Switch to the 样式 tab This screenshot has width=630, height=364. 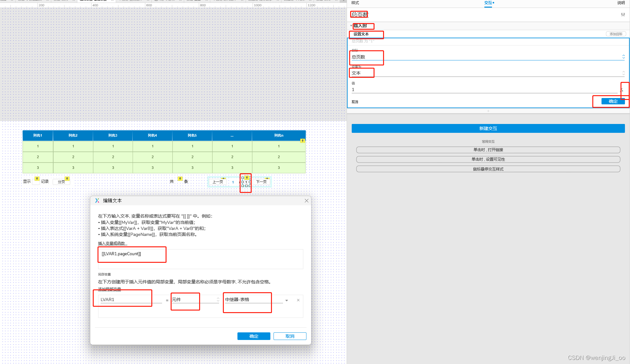(x=355, y=3)
